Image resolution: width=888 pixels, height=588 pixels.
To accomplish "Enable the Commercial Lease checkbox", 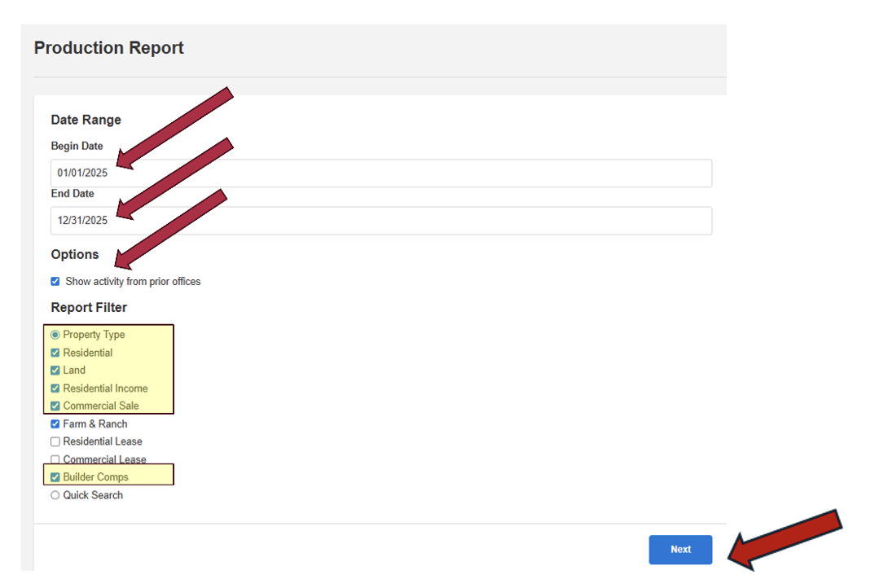I will (x=55, y=459).
